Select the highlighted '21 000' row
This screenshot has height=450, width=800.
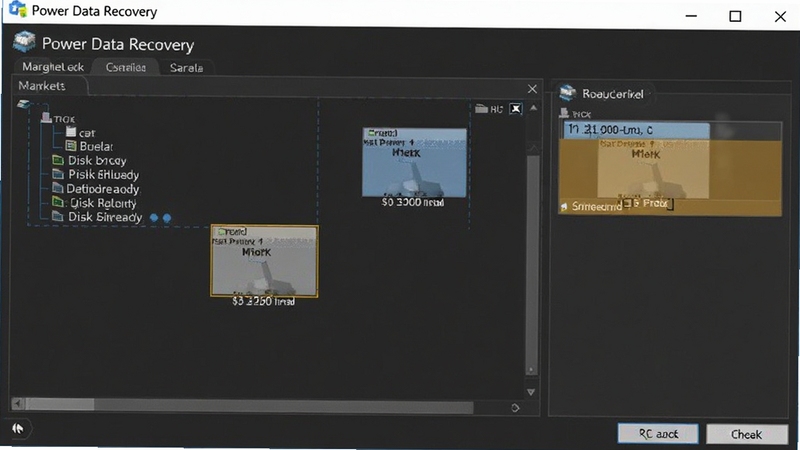coord(636,130)
